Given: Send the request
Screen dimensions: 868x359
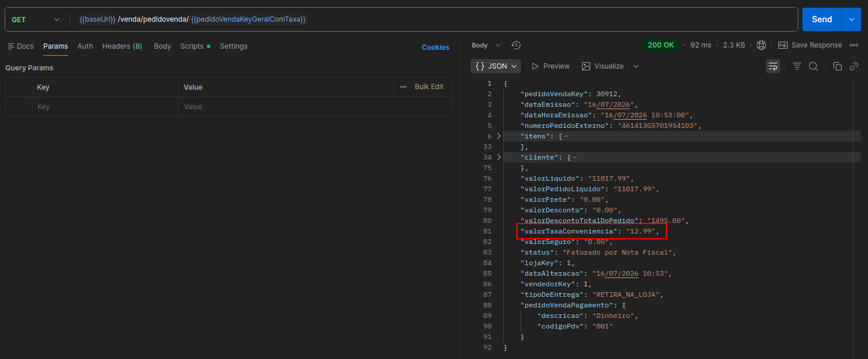Looking at the screenshot, I should [822, 19].
